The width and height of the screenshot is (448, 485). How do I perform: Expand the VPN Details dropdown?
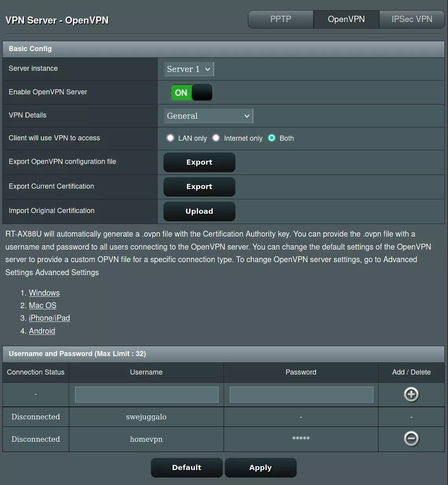(x=208, y=116)
